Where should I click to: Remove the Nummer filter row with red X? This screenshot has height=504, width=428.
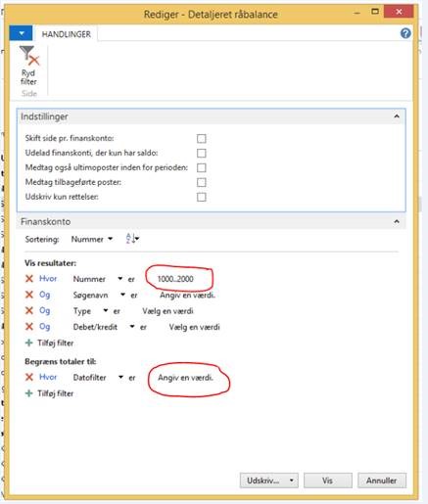point(29,279)
